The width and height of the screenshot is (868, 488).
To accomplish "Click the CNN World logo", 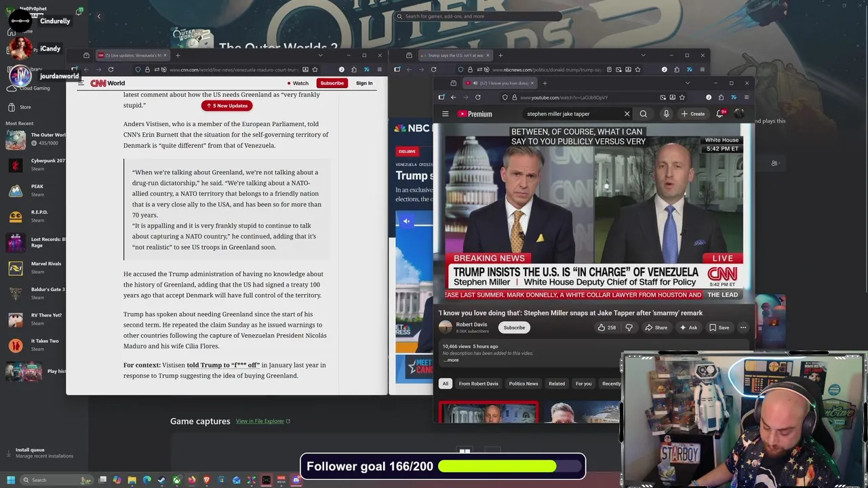I will 108,83.
